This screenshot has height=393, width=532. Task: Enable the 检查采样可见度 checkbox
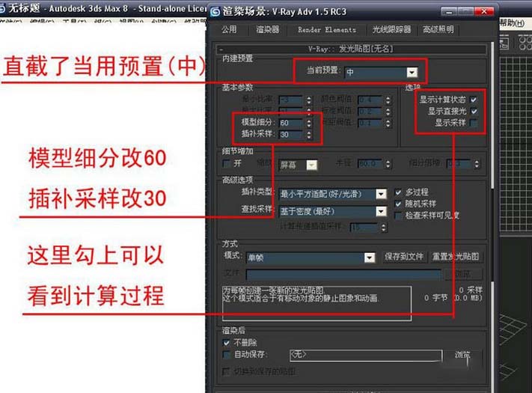[x=398, y=216]
